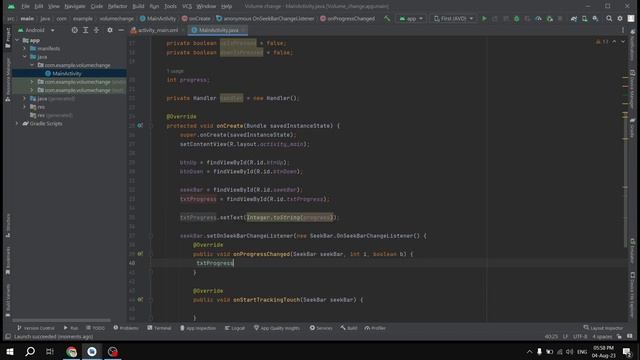Open the File menu
The width and height of the screenshot is (640, 360).
[x=25, y=6]
